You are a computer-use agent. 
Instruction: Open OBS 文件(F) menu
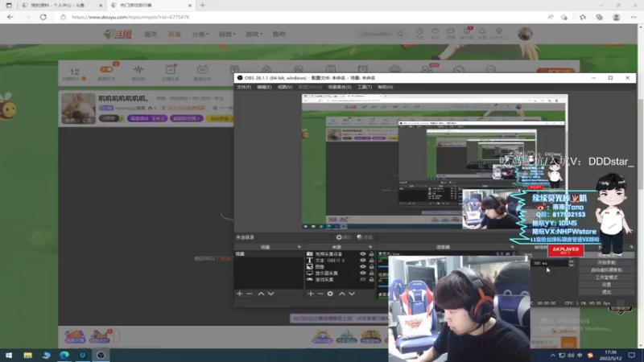(244, 87)
